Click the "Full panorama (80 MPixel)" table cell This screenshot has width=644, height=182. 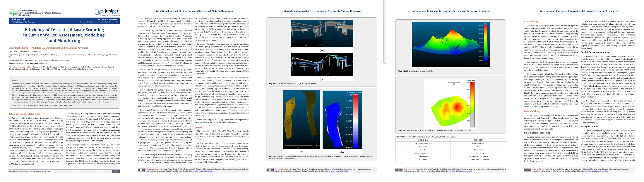[x=478, y=157]
